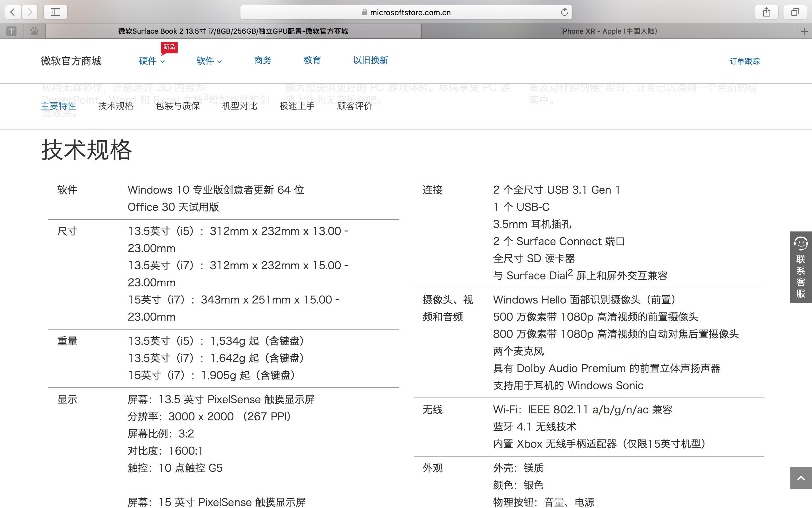
Task: Select the 极速上手 section tab
Action: click(297, 106)
